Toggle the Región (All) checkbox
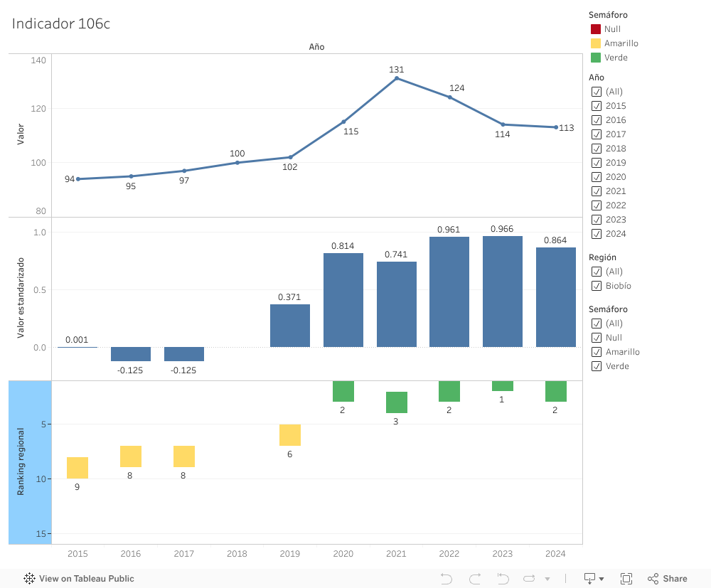The width and height of the screenshot is (711, 588). (x=597, y=272)
